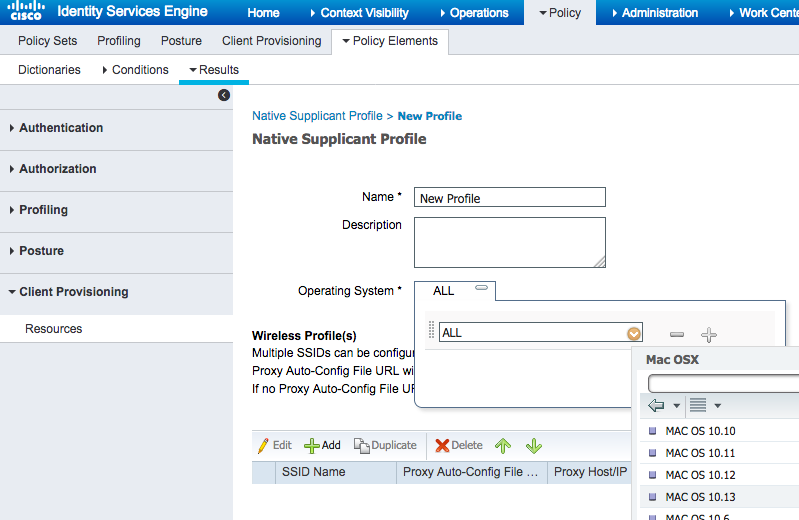Click the list view icon in the Mac OSX popup
The height and width of the screenshot is (520, 799).
(x=698, y=405)
